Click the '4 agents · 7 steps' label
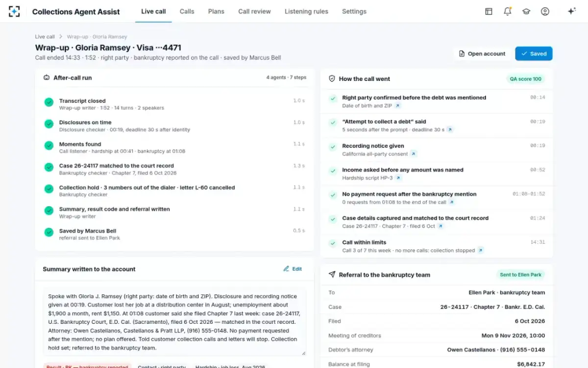The width and height of the screenshot is (588, 368). 286,78
